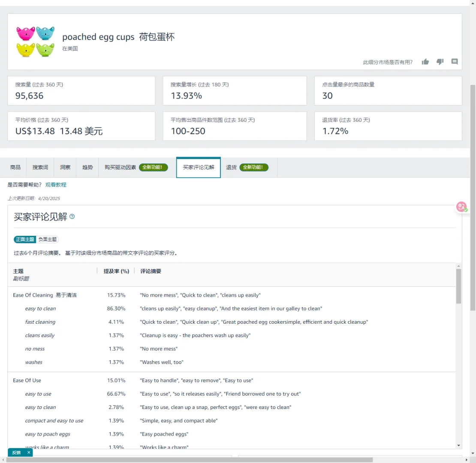Click the 'easy to use' subtopic
This screenshot has width=476, height=463.
(38, 394)
